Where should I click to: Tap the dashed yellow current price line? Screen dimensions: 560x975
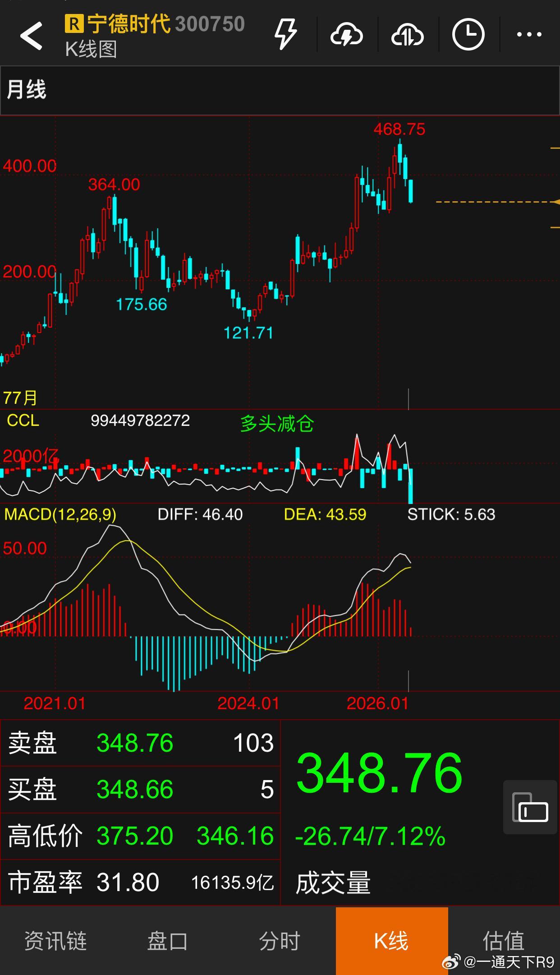click(x=497, y=202)
